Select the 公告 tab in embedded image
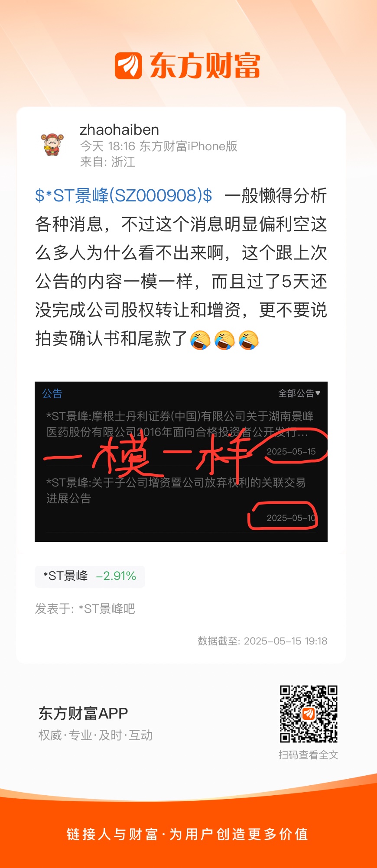This screenshot has height=868, width=377. [x=52, y=393]
